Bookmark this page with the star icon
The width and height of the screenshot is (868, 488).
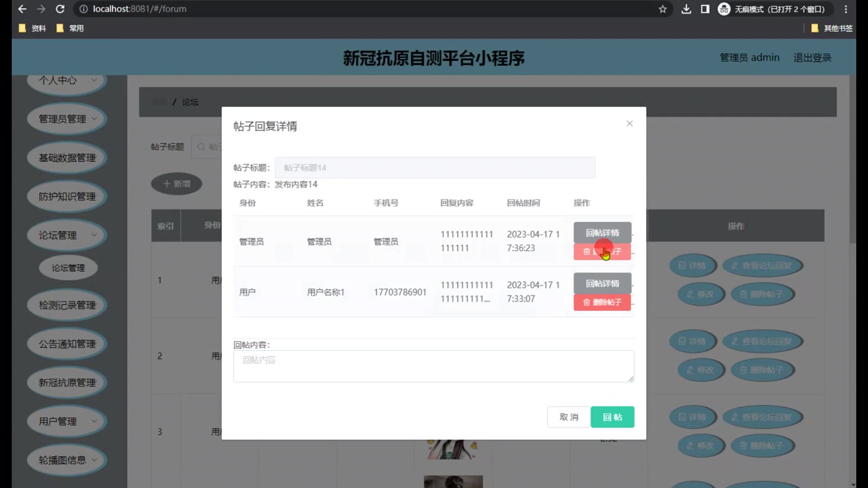[x=662, y=9]
